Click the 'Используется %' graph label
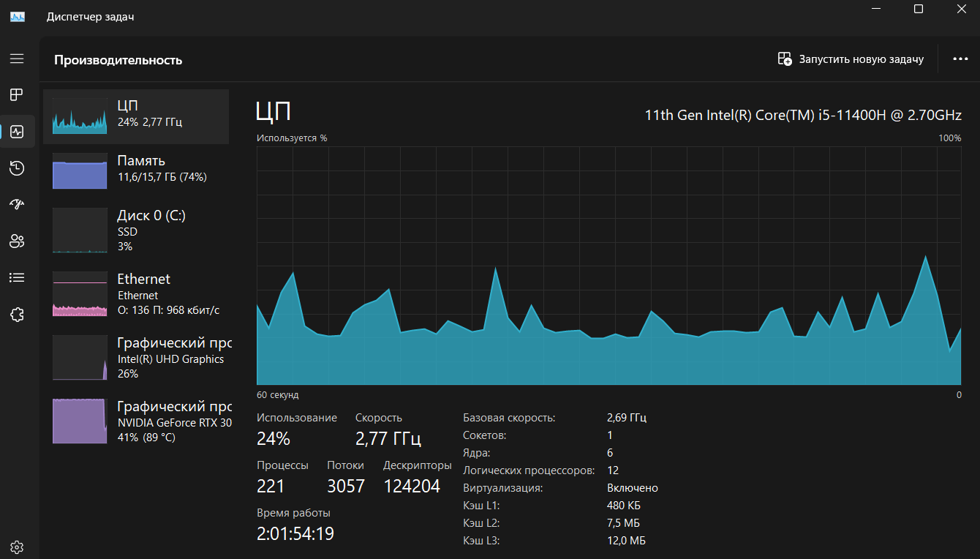 click(292, 138)
